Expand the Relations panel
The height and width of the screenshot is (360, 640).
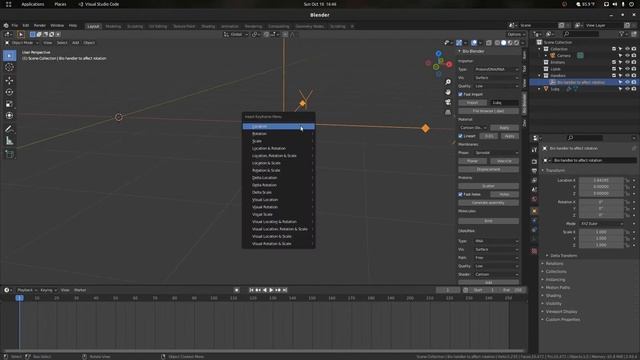(x=554, y=264)
